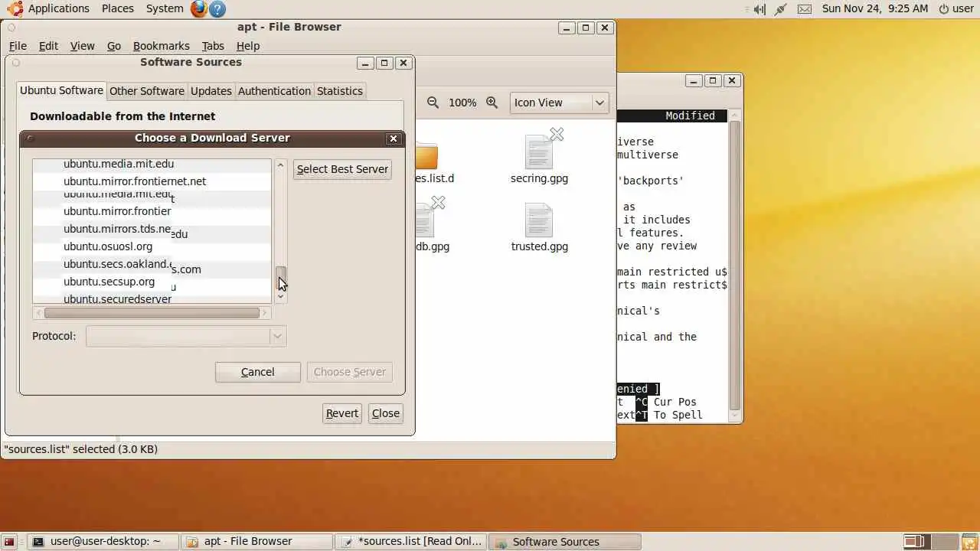
Task: Click the date and time clock
Action: coord(874,8)
